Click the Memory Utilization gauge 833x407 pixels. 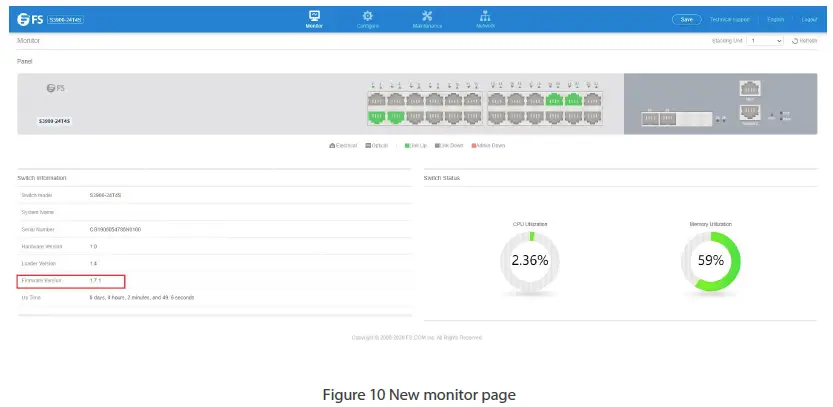point(711,261)
